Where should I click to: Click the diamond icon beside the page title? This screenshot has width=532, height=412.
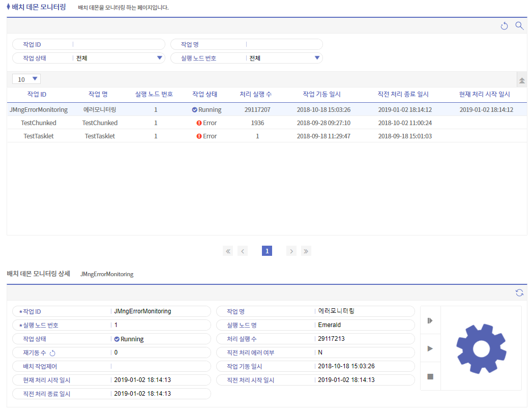9,7
